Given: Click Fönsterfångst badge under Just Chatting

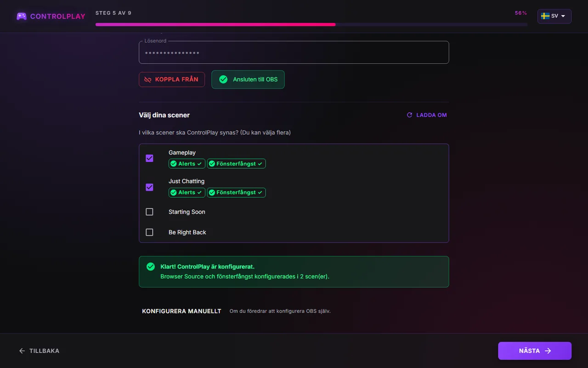Looking at the screenshot, I should pos(236,192).
